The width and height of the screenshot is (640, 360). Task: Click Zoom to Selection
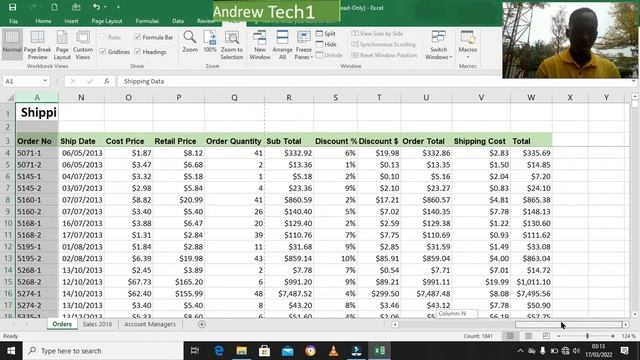[x=232, y=45]
